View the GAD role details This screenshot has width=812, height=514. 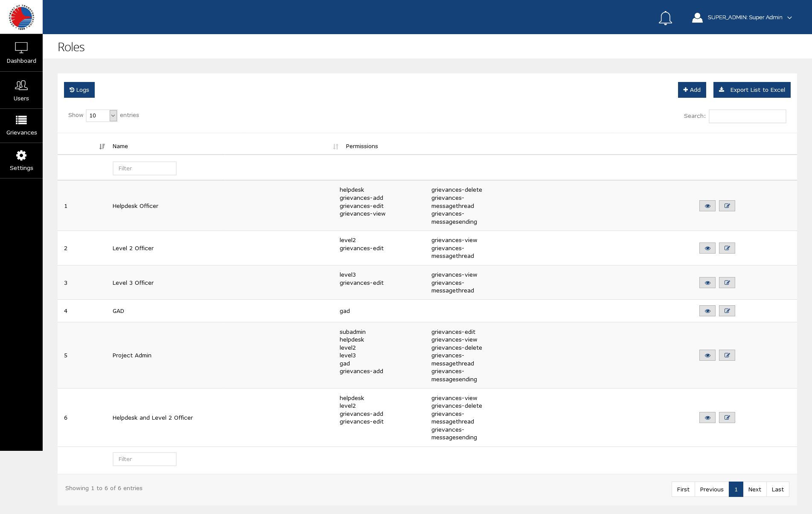click(x=707, y=311)
